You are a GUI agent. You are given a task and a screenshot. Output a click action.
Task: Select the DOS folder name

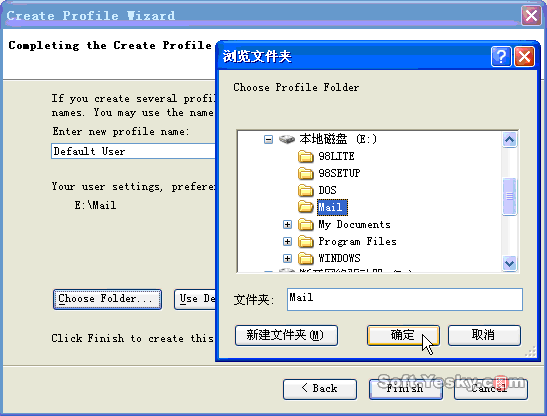click(x=327, y=190)
